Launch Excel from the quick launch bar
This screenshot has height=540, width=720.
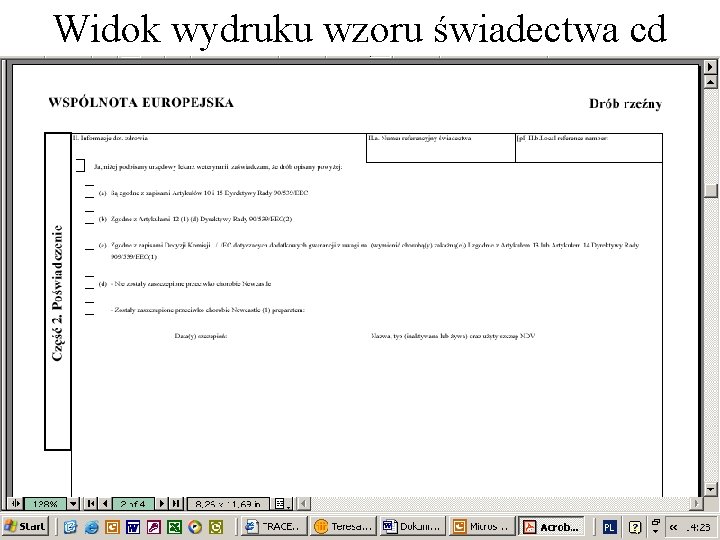pyautogui.click(x=174, y=527)
